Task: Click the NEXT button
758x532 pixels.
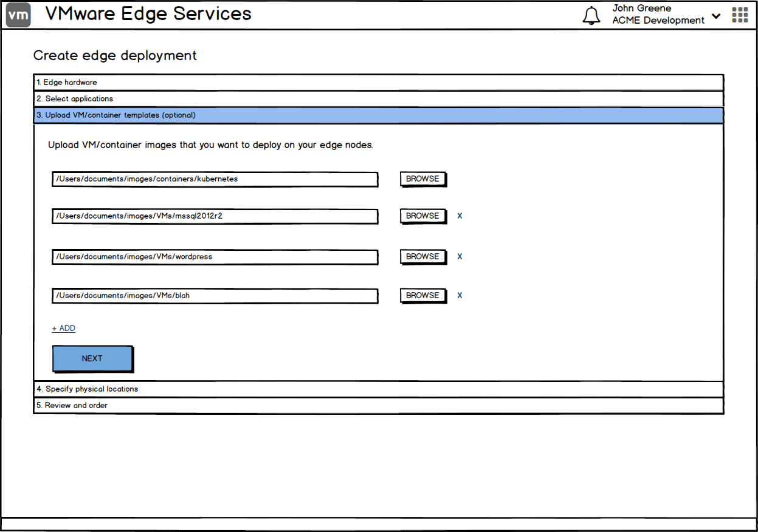Action: coord(92,359)
